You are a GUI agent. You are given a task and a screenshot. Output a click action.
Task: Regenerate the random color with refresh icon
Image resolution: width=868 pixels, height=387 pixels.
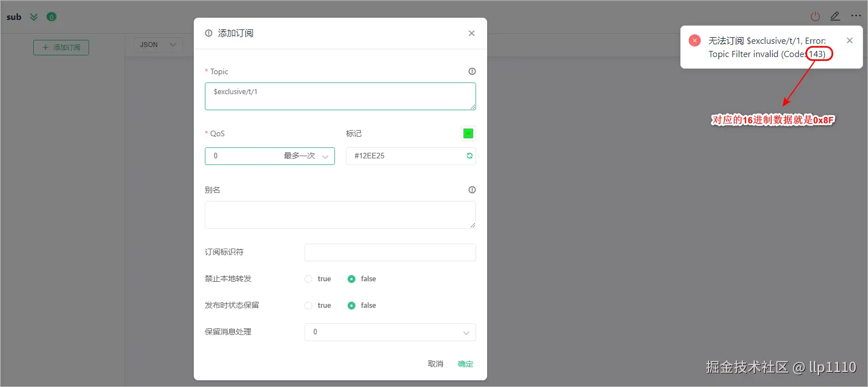coord(469,156)
